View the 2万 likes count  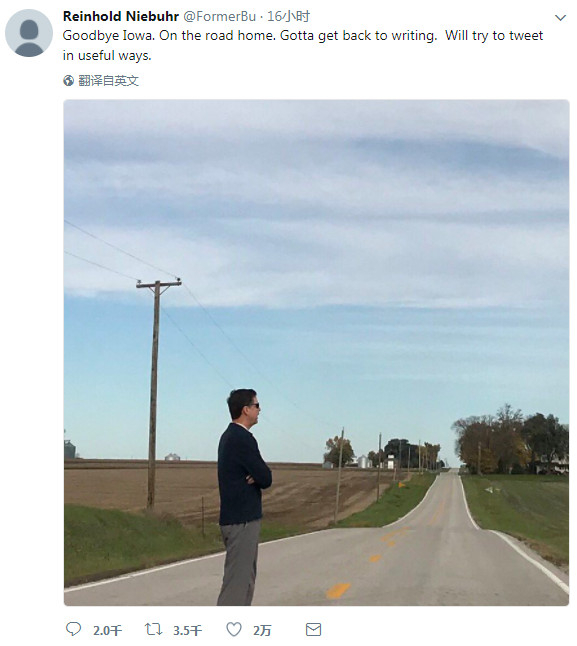(262, 630)
